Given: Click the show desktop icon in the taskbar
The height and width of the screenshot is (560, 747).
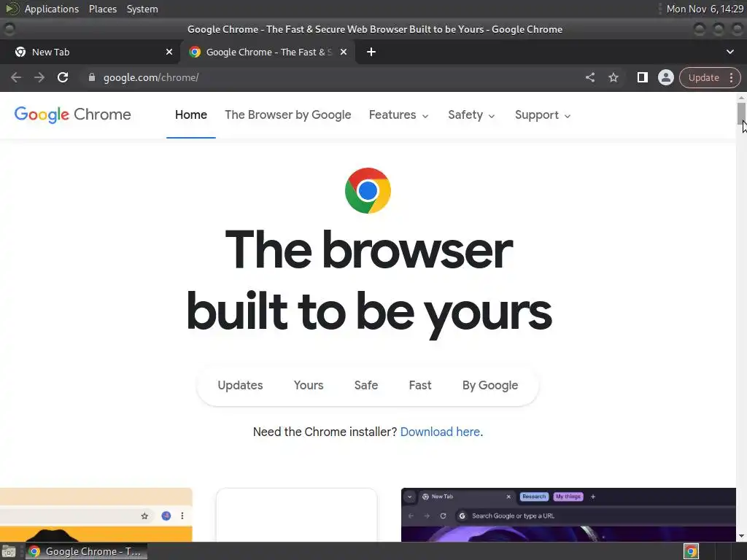Looking at the screenshot, I should tap(9, 551).
